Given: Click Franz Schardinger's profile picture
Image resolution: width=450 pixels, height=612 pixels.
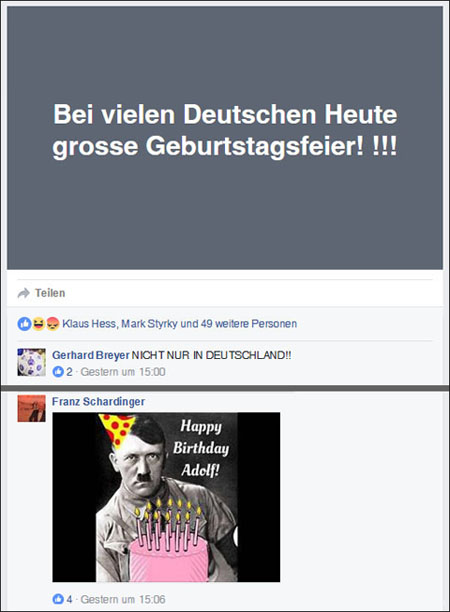Looking at the screenshot, I should tap(31, 408).
